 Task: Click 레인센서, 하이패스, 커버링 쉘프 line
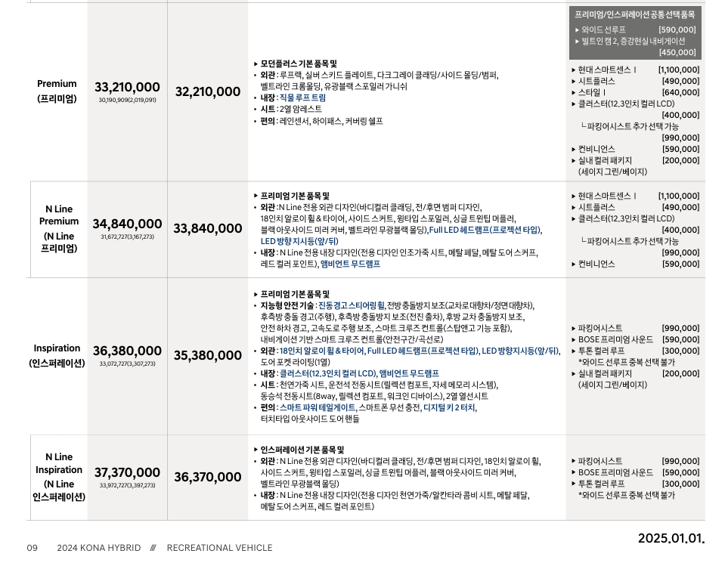pyautogui.click(x=331, y=121)
